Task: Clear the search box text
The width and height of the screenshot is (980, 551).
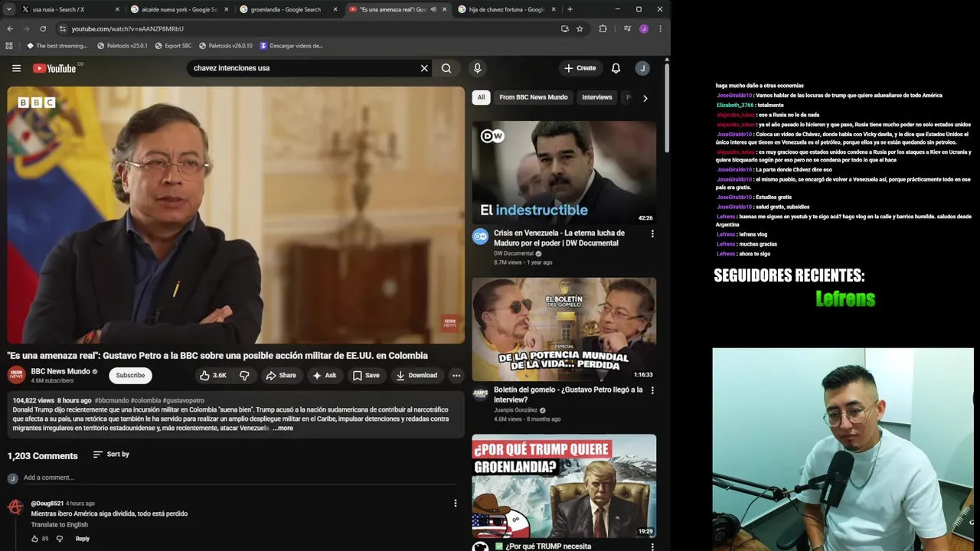Action: pyautogui.click(x=424, y=68)
